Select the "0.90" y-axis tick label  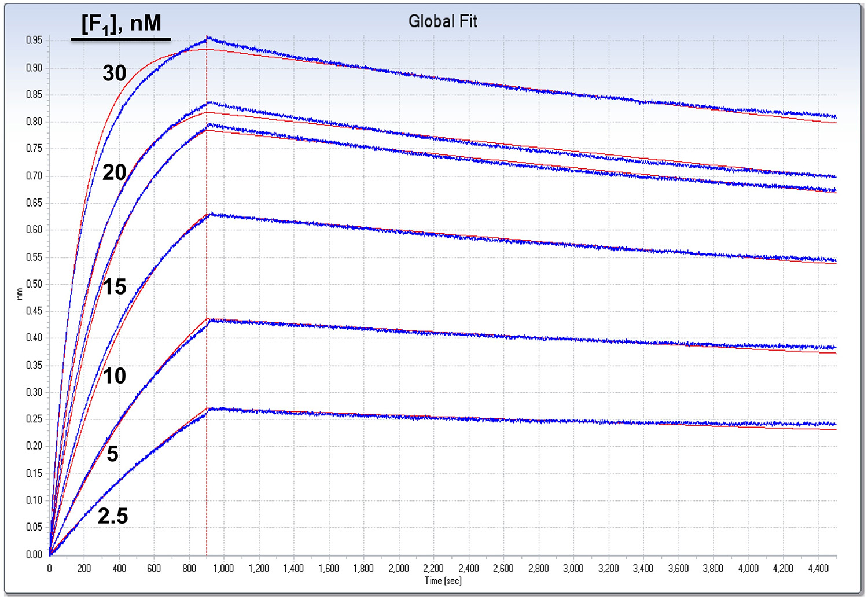(x=34, y=68)
